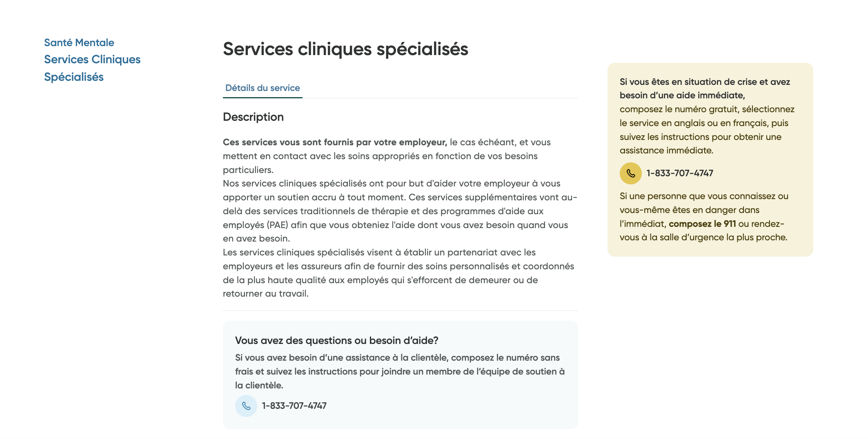Call the 1-833-707-4747 crisis number
This screenshot has height=439, width=868.
(x=679, y=173)
